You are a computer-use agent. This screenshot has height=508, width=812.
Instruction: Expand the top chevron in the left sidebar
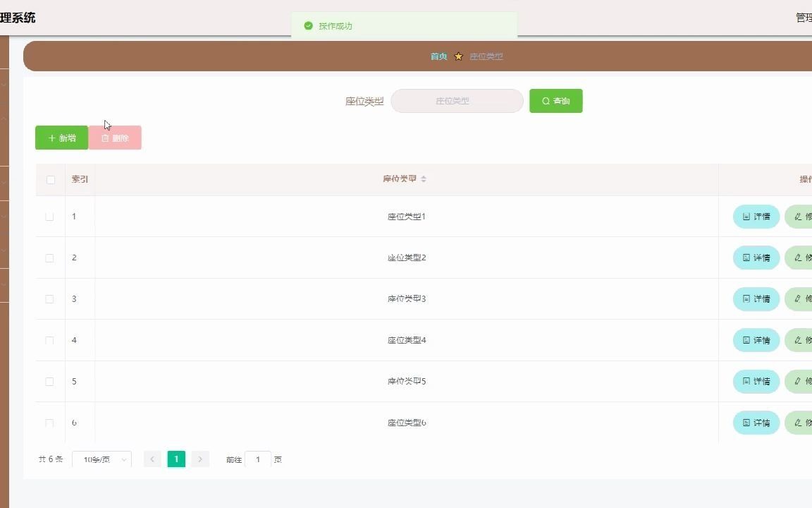[x=2, y=83]
